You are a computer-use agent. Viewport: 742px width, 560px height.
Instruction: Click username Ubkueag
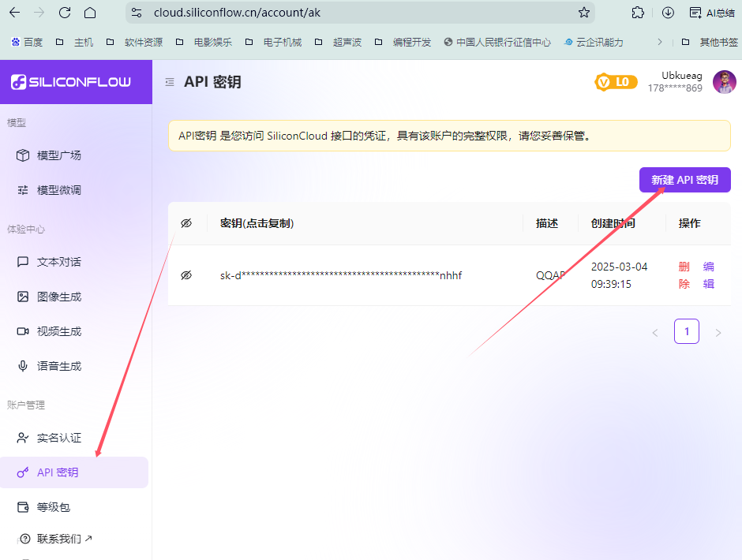pyautogui.click(x=681, y=76)
